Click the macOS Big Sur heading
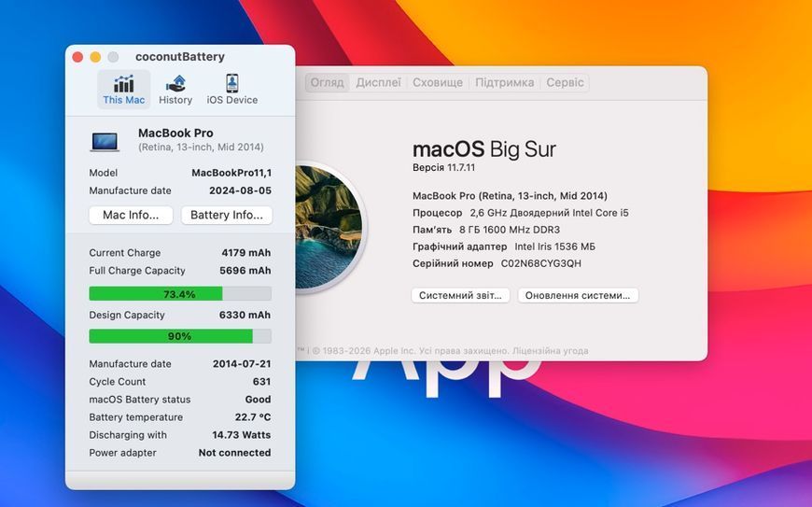Viewport: 812px width, 507px height. pyautogui.click(x=484, y=149)
